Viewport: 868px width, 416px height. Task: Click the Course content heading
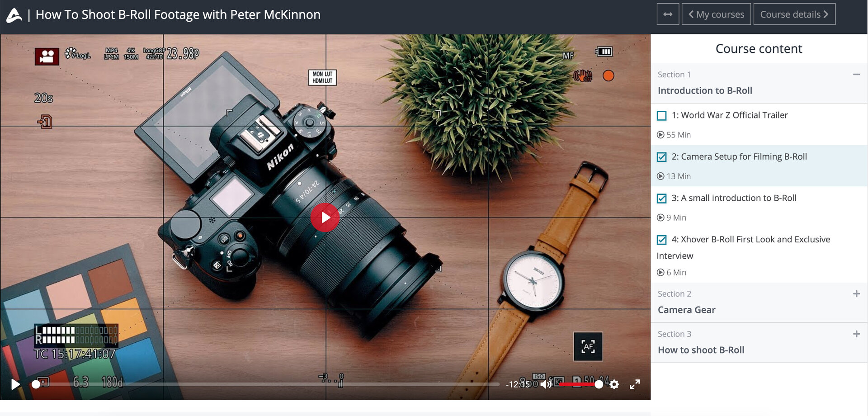point(759,49)
